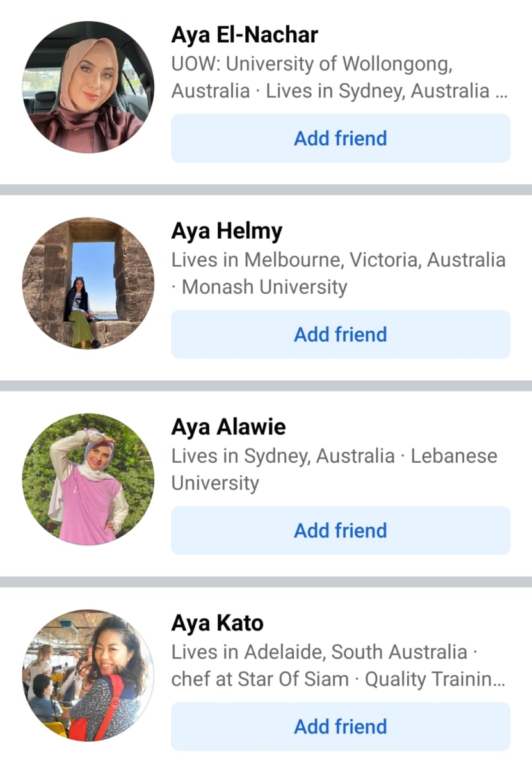
Task: Send friend request to Aya Alawie
Action: pos(341,530)
